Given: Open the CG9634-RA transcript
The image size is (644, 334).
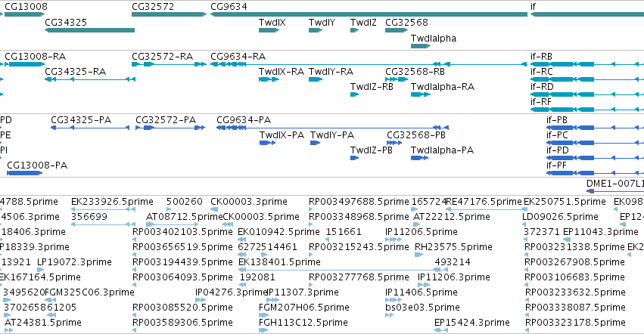Looking at the screenshot, I should click(x=369, y=64).
